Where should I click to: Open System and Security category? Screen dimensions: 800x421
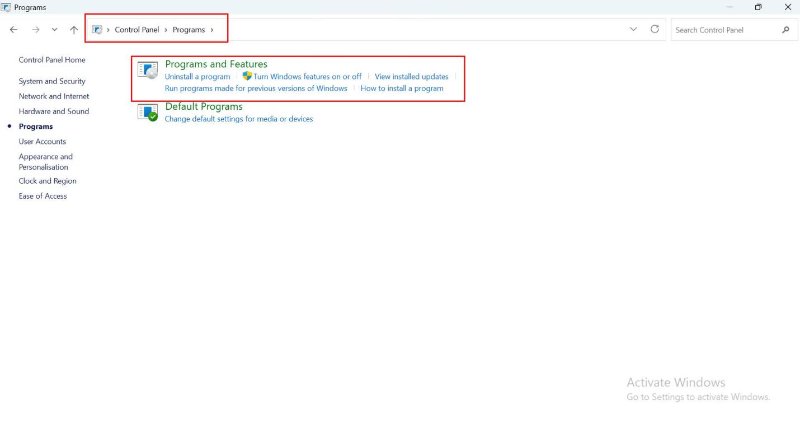click(x=52, y=81)
